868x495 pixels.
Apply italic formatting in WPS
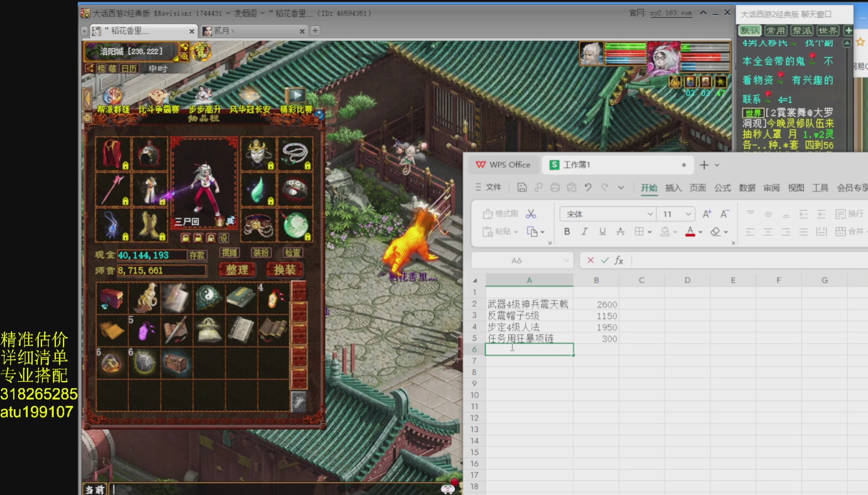coord(584,231)
